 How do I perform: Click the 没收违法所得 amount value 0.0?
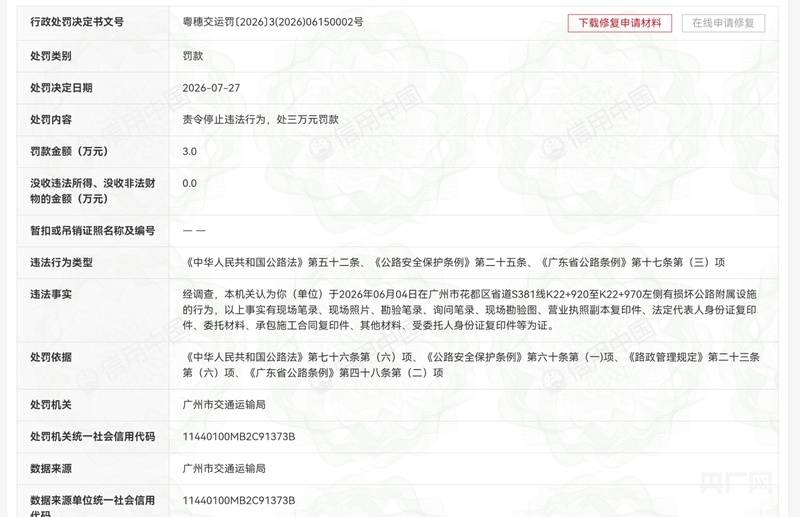(189, 183)
